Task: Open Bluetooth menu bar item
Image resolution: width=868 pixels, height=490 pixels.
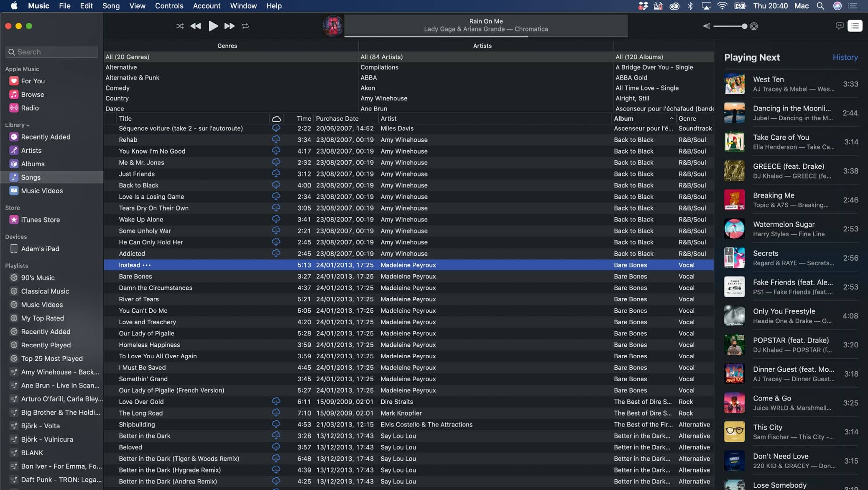Action: pyautogui.click(x=690, y=6)
